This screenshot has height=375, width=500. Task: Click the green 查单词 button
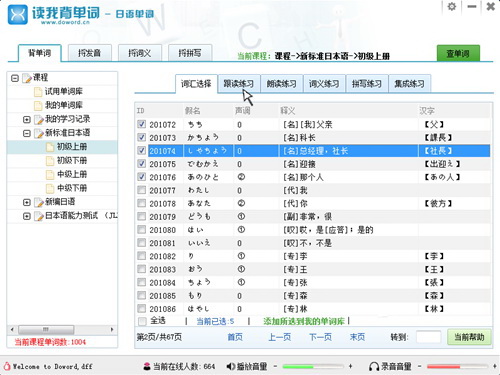(x=458, y=53)
